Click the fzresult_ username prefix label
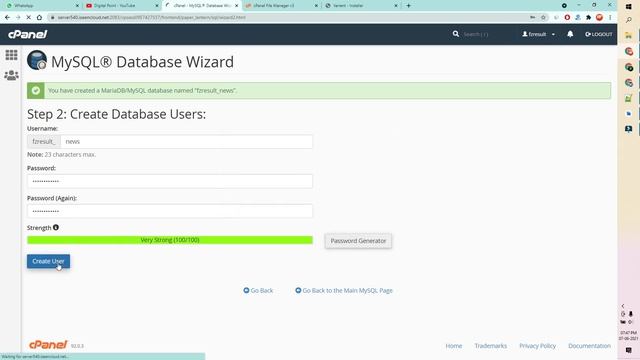The width and height of the screenshot is (640, 360). point(44,142)
